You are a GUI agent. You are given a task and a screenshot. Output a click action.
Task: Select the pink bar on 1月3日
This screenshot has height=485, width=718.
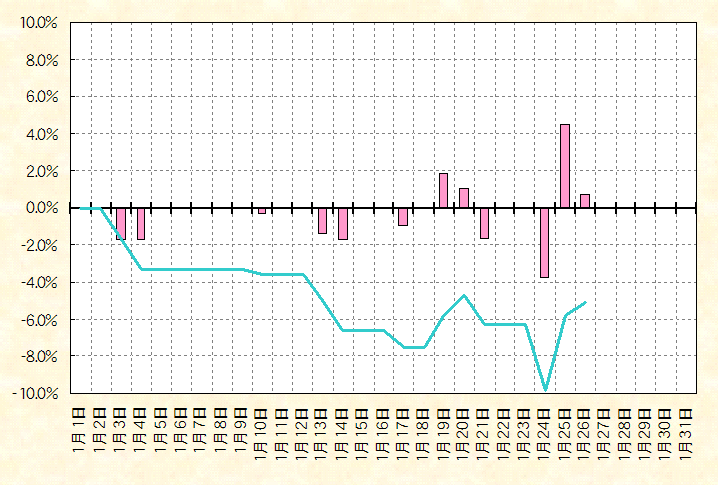pos(120,224)
